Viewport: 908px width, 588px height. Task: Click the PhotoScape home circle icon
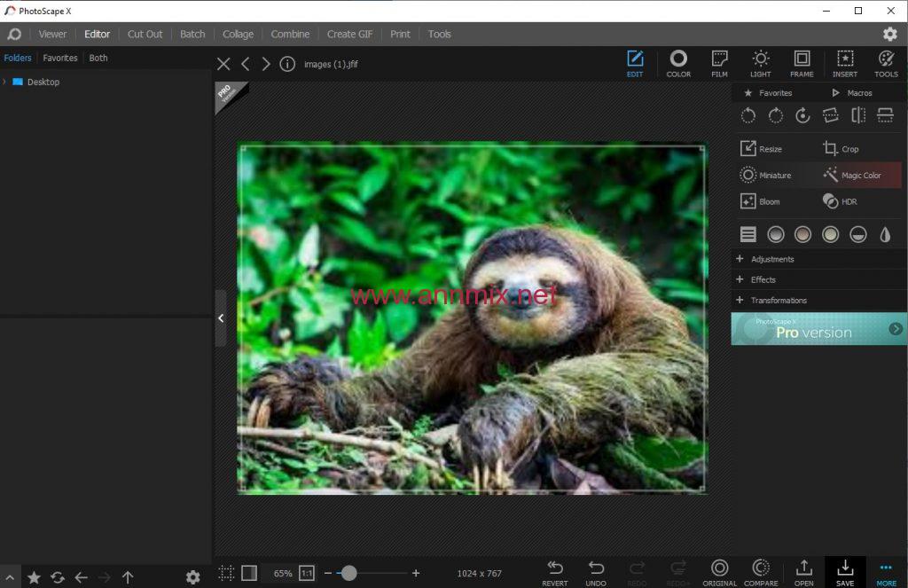pos(14,35)
